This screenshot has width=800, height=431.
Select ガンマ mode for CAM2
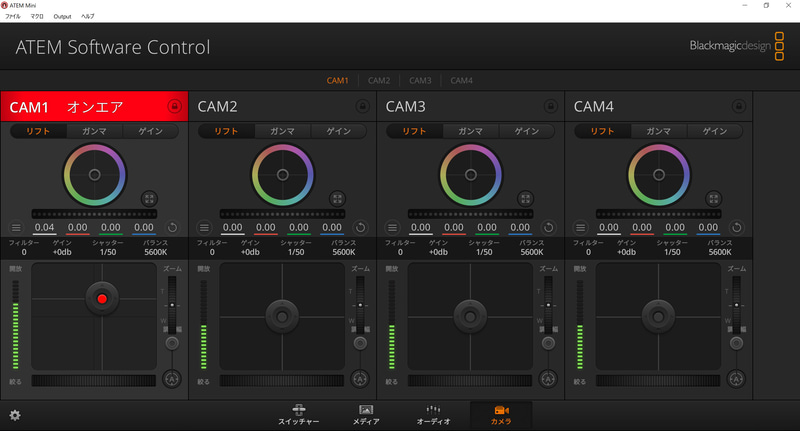[x=282, y=131]
